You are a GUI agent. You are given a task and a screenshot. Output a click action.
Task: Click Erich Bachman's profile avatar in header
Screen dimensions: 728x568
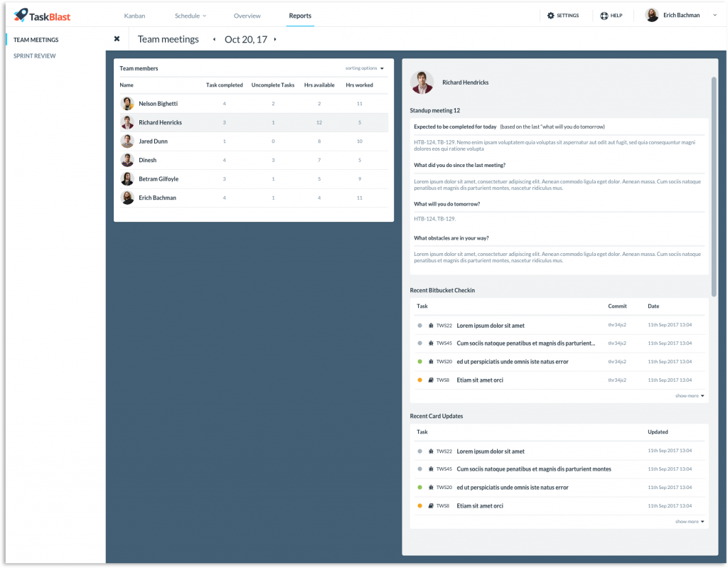(652, 16)
